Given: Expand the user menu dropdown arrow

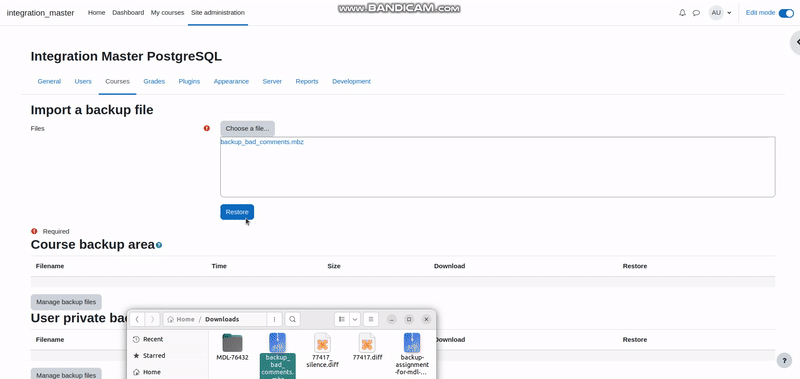Looking at the screenshot, I should [x=729, y=13].
